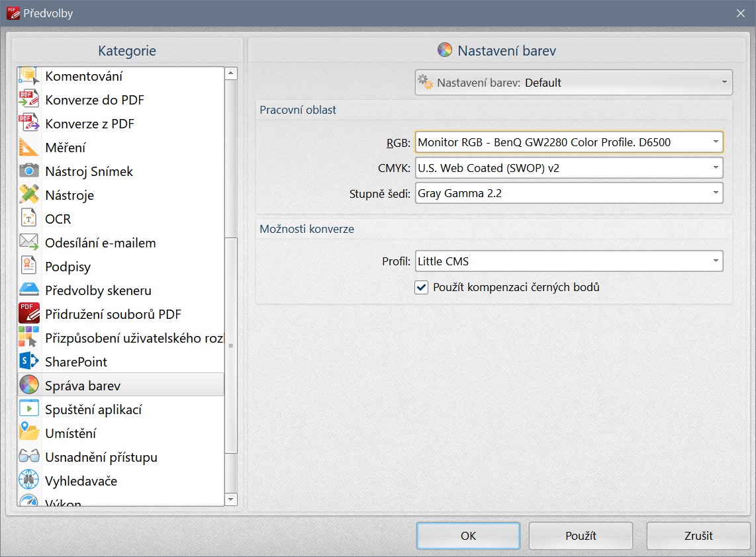Click the PDF-XChange app icon in title bar
The height and width of the screenshot is (557, 756).
(13, 13)
